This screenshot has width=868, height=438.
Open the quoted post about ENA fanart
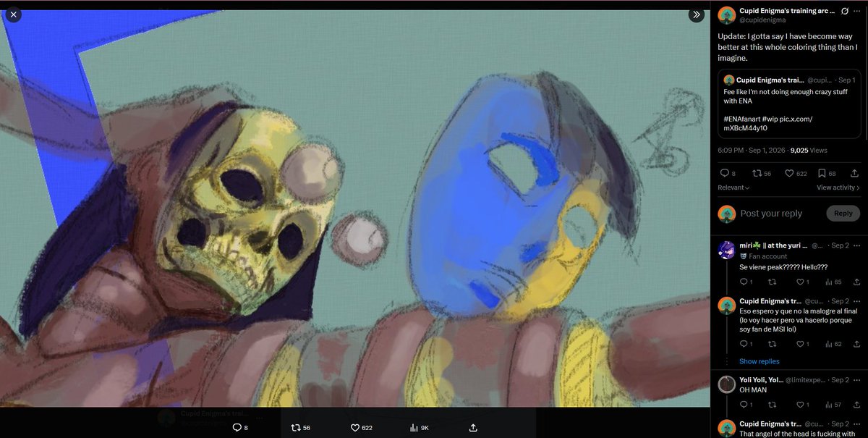click(x=789, y=104)
